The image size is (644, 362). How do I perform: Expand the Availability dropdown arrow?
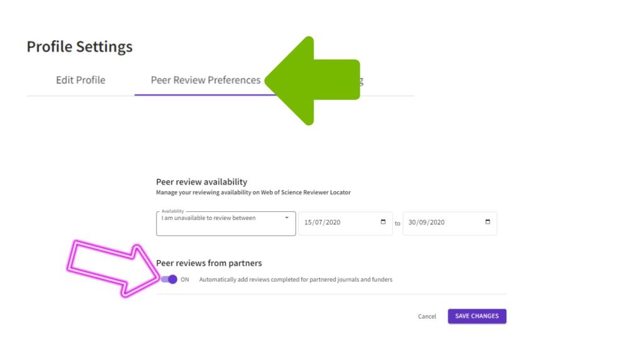(x=287, y=217)
